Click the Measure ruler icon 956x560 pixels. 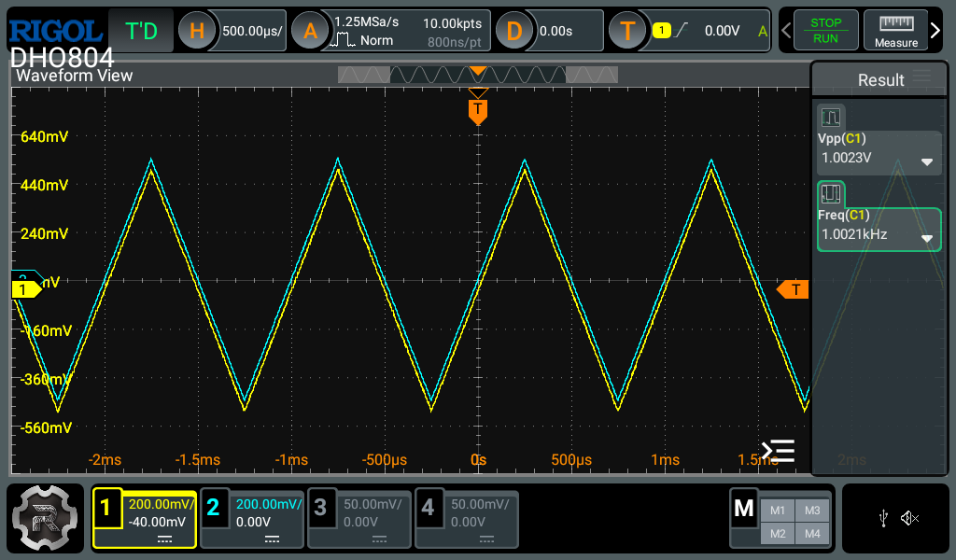(x=895, y=31)
